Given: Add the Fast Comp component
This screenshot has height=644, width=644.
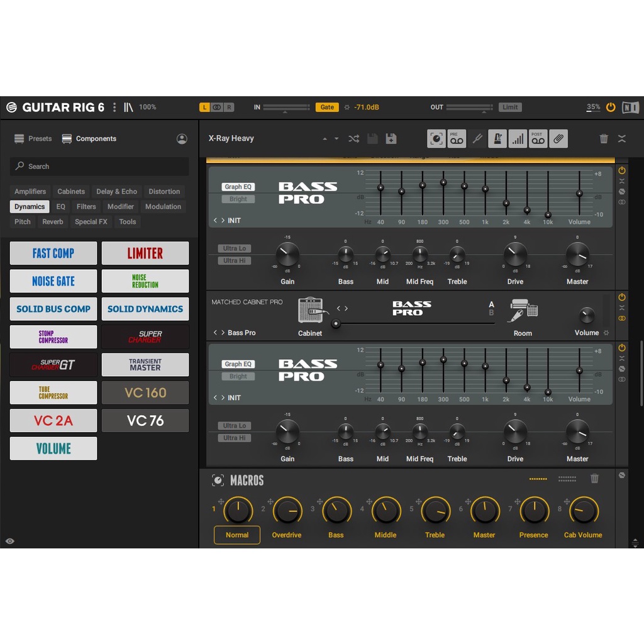Looking at the screenshot, I should [x=53, y=253].
